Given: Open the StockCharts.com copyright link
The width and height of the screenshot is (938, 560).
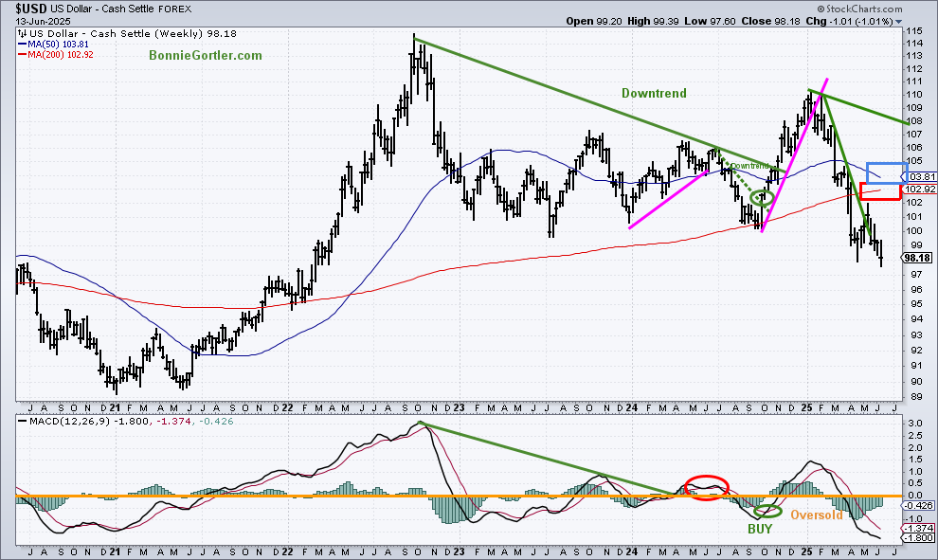Looking at the screenshot, I should (x=859, y=9).
